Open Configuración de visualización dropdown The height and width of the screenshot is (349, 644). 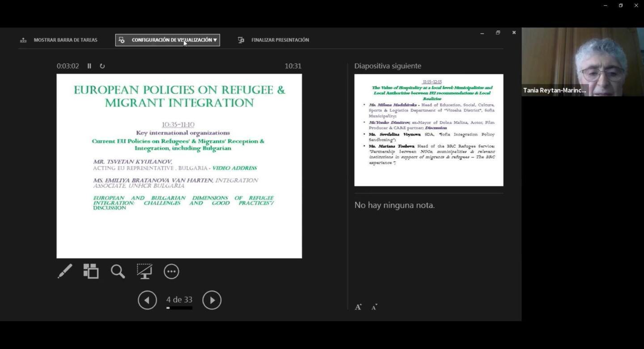tap(168, 40)
